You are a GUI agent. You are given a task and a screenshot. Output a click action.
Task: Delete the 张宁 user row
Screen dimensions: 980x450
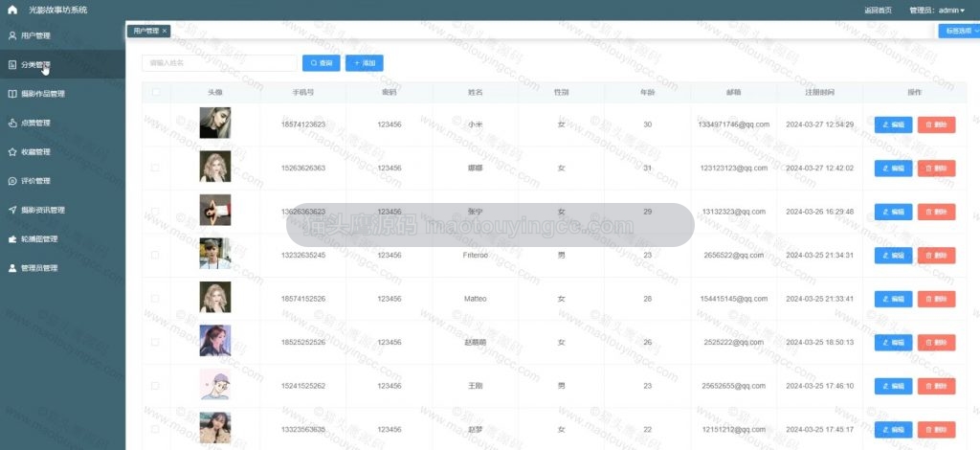coord(936,212)
